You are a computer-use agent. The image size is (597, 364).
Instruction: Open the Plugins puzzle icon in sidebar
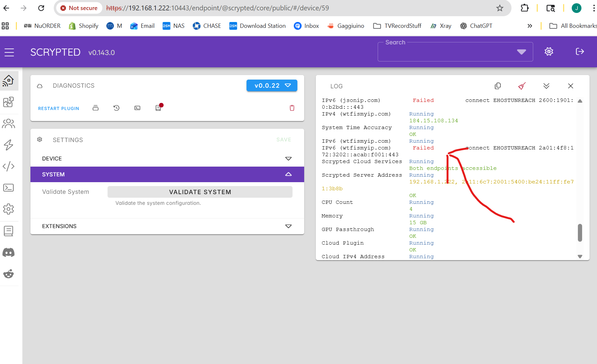(8, 102)
